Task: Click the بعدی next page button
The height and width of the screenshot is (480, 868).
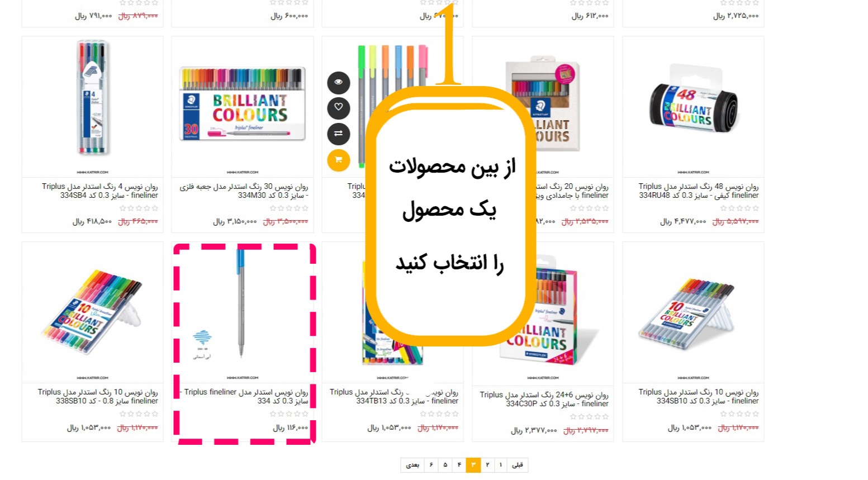Action: click(412, 465)
